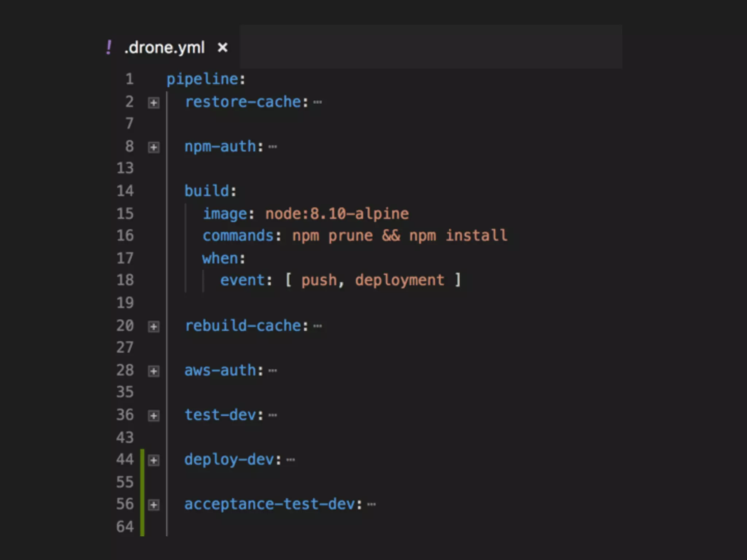
Task: Click line number 14 in gutter
Action: [x=125, y=191]
